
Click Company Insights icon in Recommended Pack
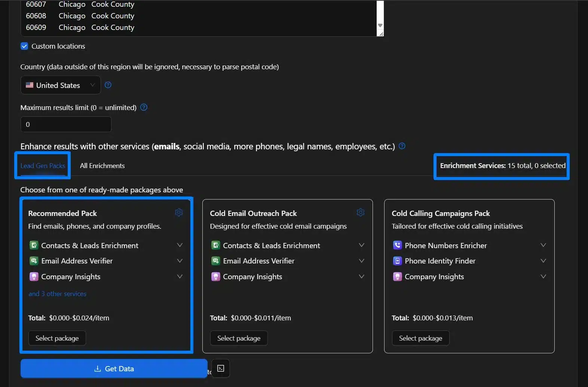click(x=34, y=277)
